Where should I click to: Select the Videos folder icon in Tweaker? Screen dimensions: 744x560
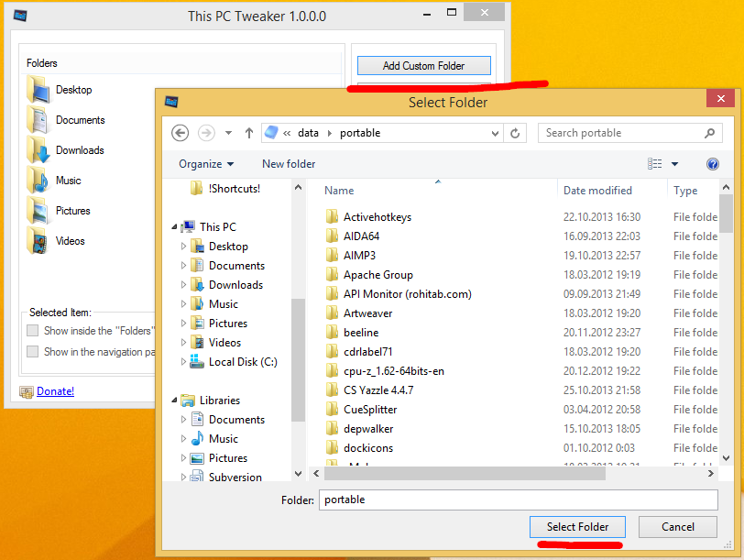click(x=38, y=241)
